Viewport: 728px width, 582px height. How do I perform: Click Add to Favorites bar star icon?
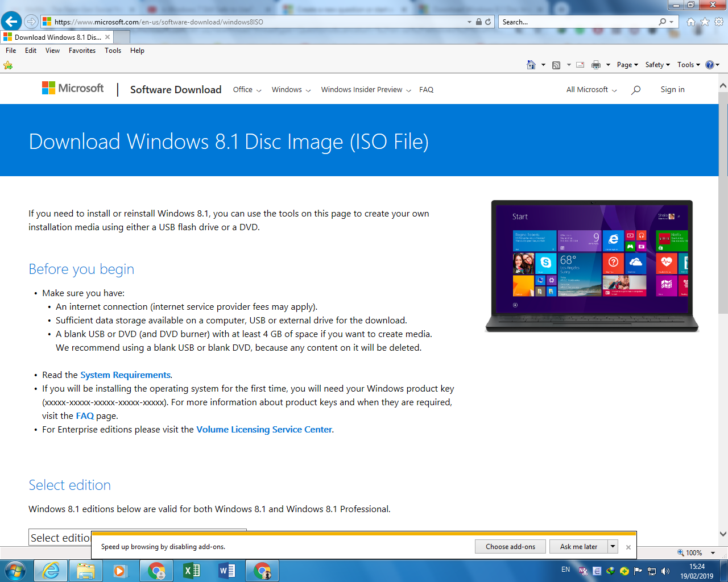click(8, 65)
